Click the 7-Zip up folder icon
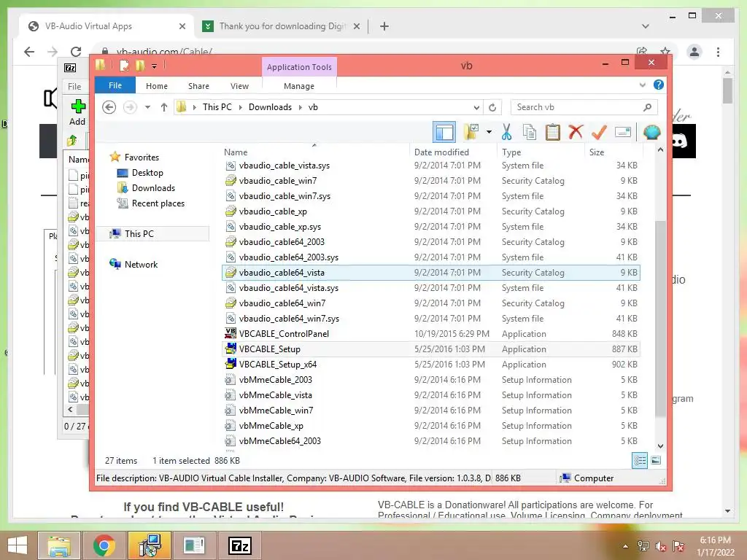 [x=72, y=140]
